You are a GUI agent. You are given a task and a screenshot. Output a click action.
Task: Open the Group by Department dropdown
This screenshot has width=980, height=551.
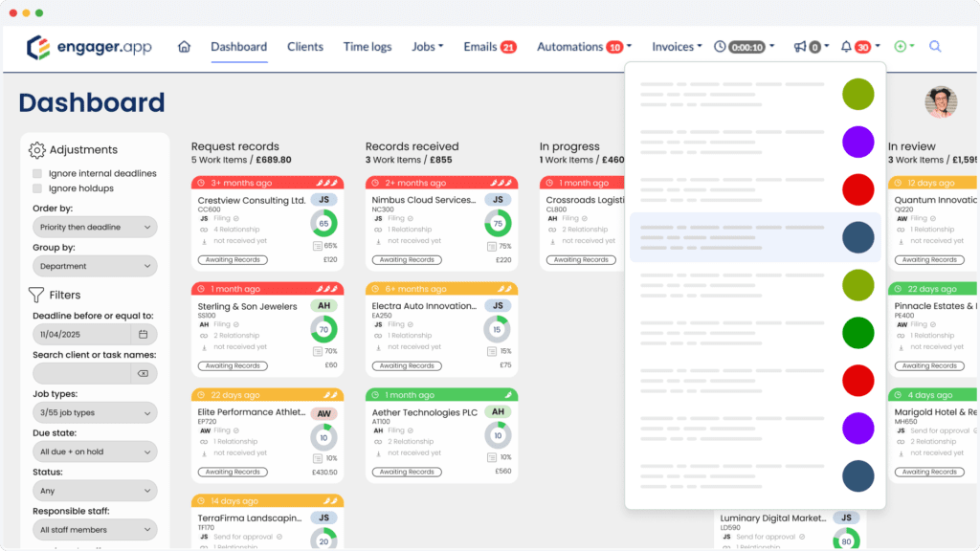[95, 266]
